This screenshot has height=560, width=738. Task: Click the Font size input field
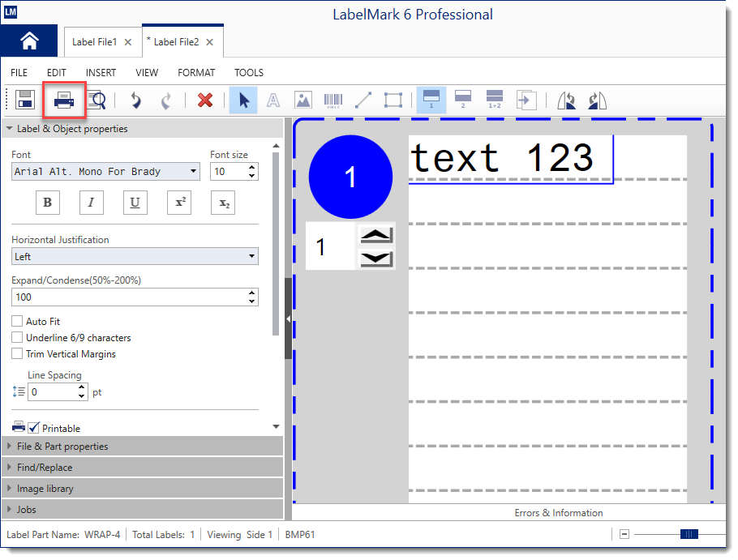[x=229, y=172]
